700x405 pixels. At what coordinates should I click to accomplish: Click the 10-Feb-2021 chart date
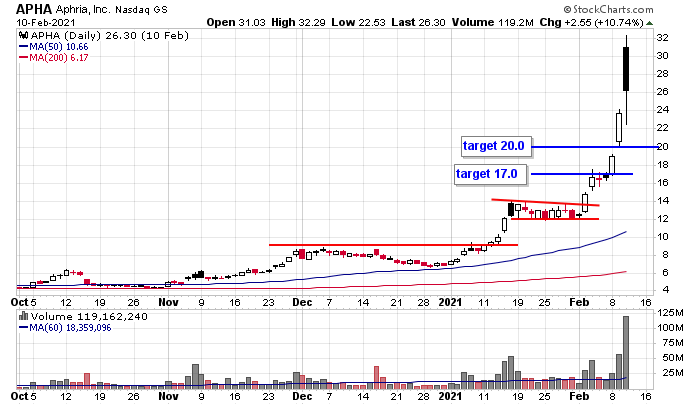[x=46, y=22]
